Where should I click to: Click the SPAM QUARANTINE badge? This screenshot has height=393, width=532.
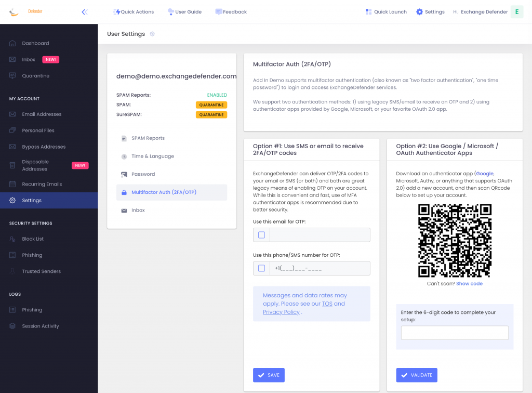[x=211, y=105]
